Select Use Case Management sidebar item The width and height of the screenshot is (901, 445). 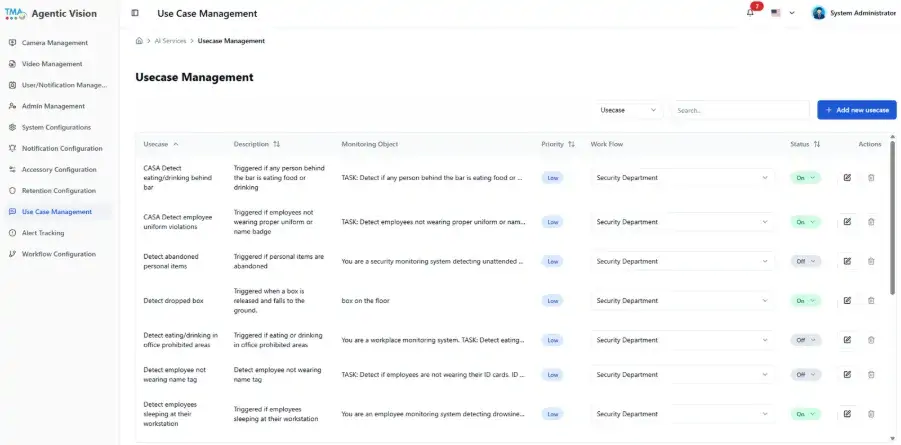(x=57, y=212)
